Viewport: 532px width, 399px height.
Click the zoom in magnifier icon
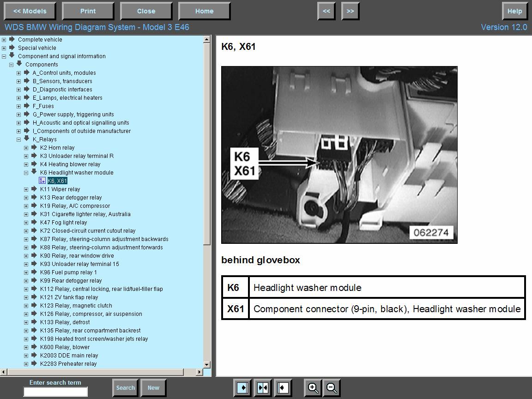coord(313,388)
